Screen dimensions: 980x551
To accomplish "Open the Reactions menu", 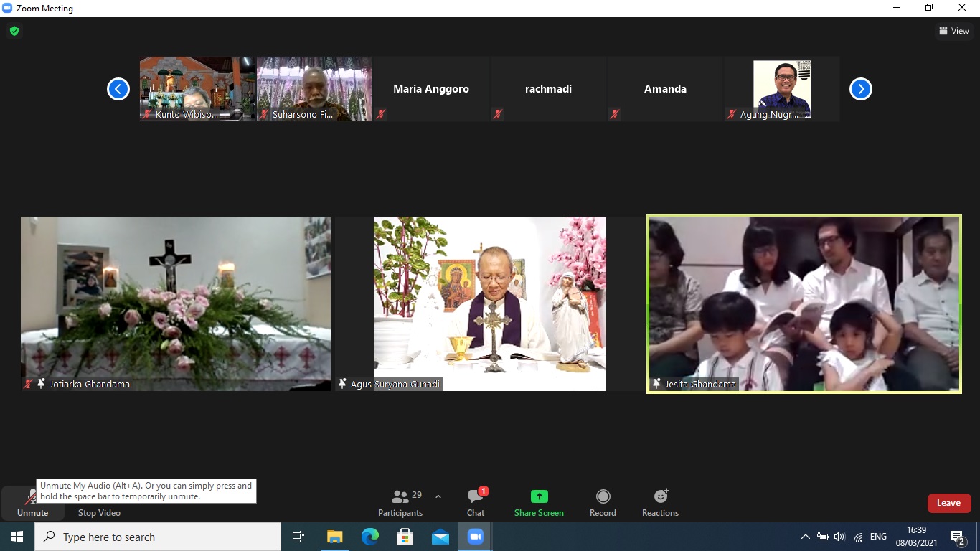I will [x=660, y=504].
